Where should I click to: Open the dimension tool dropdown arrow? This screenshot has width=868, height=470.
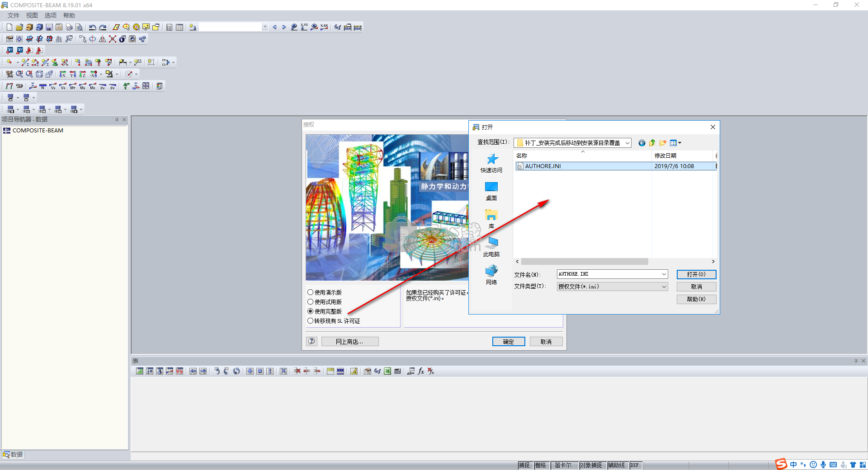(x=130, y=62)
